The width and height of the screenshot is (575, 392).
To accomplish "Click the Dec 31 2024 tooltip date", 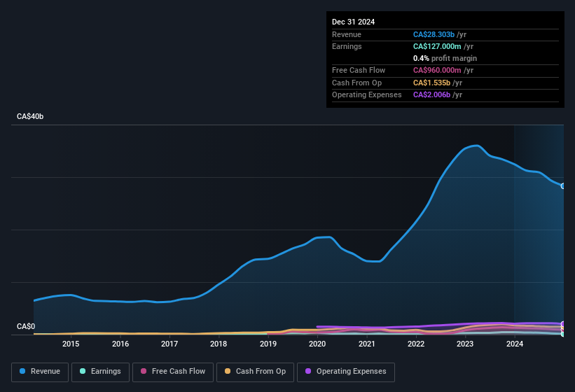I will click(353, 22).
